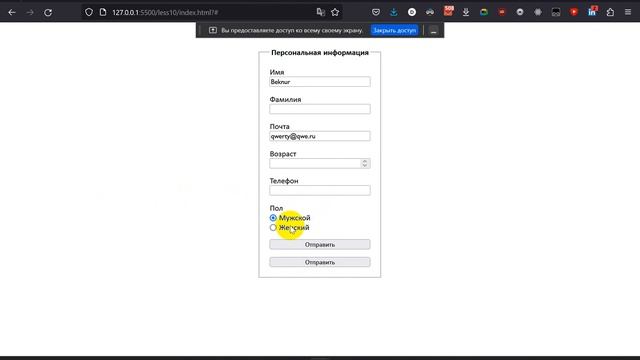Click the upper Отправить button

tap(320, 244)
